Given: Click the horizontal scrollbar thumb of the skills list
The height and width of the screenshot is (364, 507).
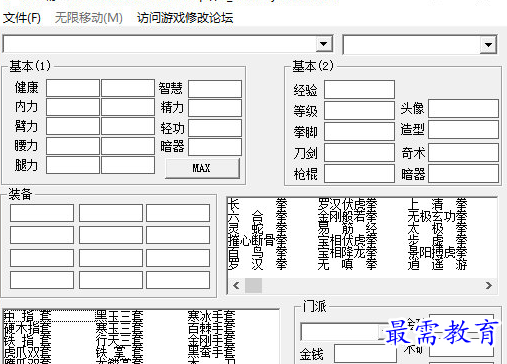Looking at the screenshot, I should tap(253, 285).
